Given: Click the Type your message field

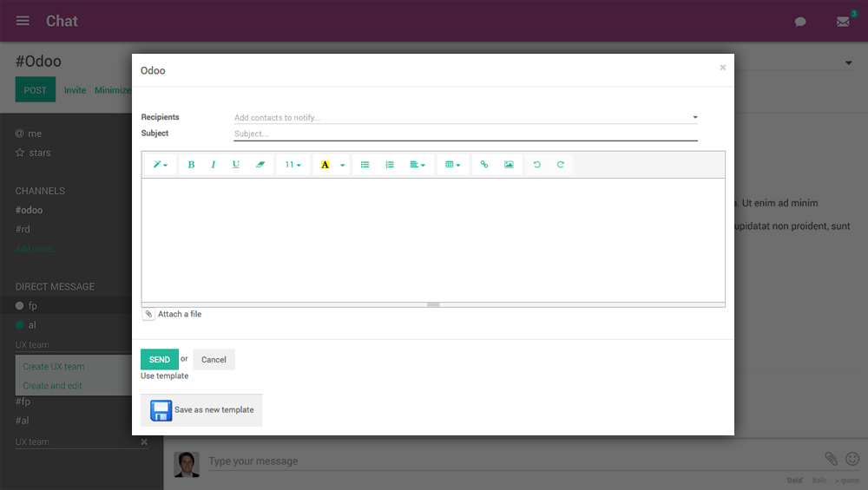Looking at the screenshot, I should (513, 461).
